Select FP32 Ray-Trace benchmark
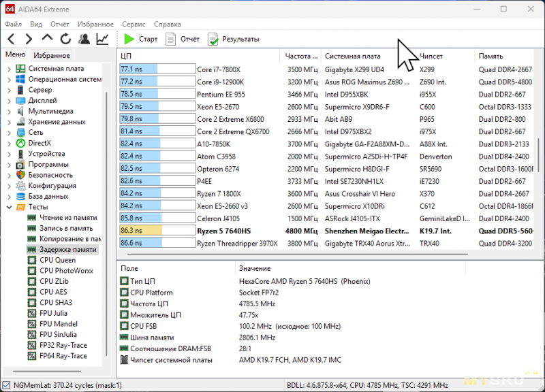 [63, 345]
